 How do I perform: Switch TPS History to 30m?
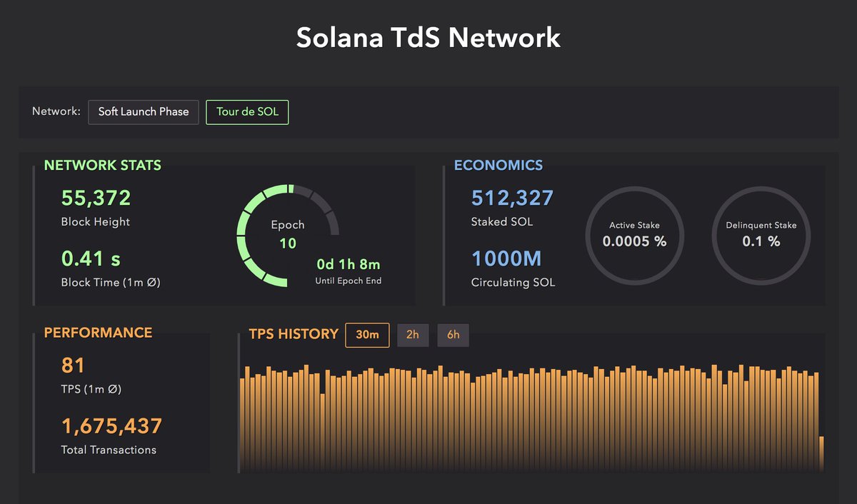pos(367,335)
